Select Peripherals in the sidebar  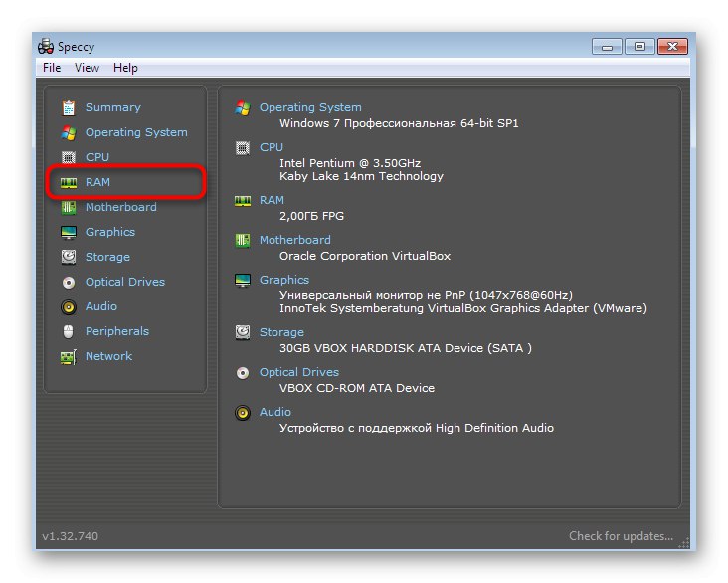[117, 331]
